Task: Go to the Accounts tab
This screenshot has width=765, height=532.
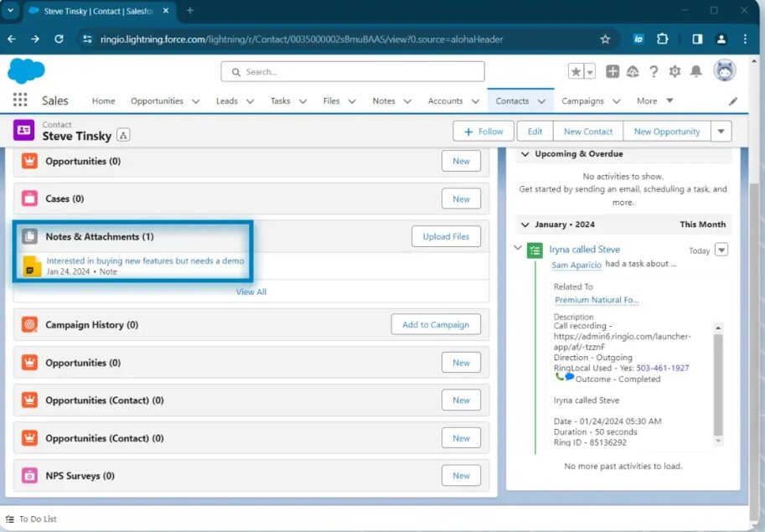Action: tap(445, 101)
